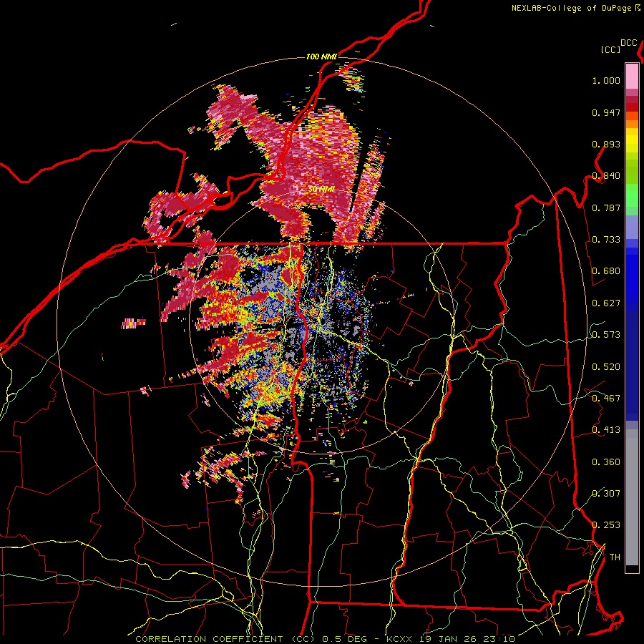Pick the light pink band atop the color scale
Viewport: 644px width, 644px height.
coord(632,76)
